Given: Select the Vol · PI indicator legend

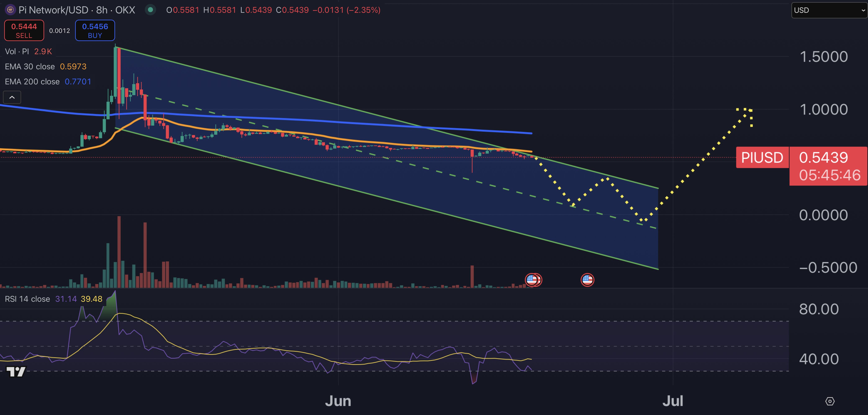Looking at the screenshot, I should point(17,52).
